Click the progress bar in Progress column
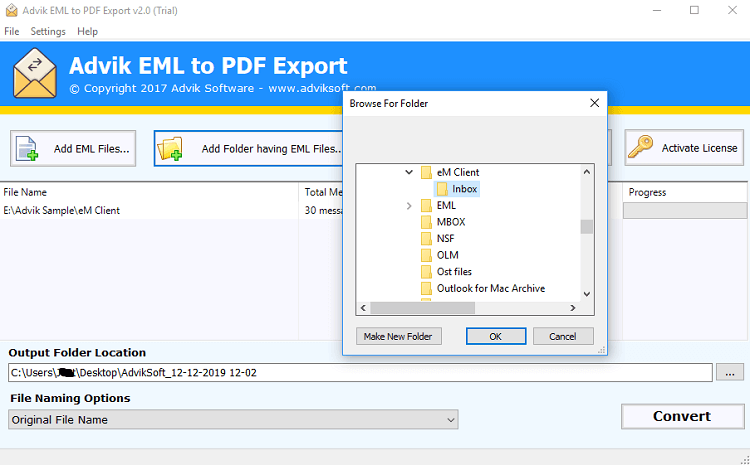Screen dimensions: 750x465 click(x=685, y=210)
